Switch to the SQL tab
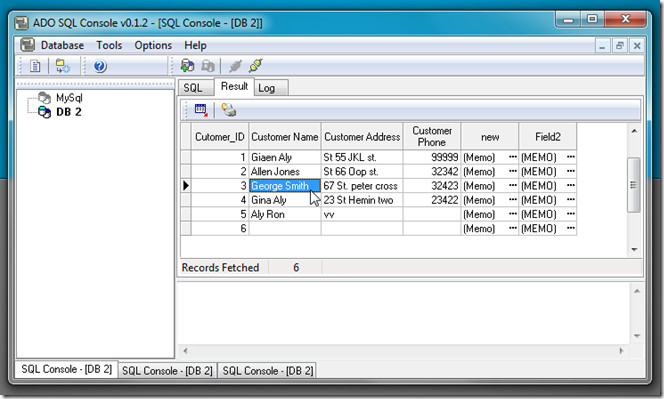Image resolution: width=664 pixels, height=399 pixels. click(x=196, y=88)
